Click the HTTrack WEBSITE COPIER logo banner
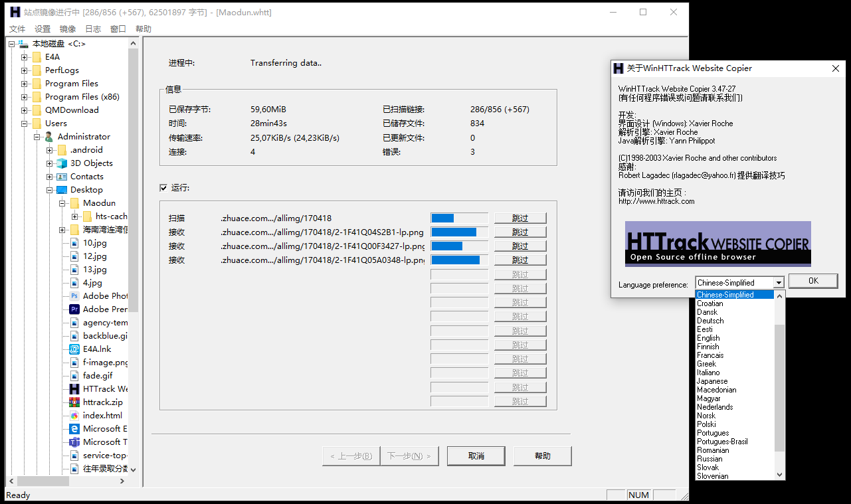 [717, 244]
